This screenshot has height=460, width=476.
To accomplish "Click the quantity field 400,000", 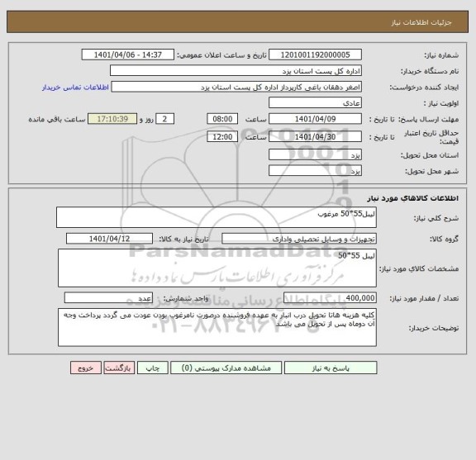I will (x=330, y=298).
